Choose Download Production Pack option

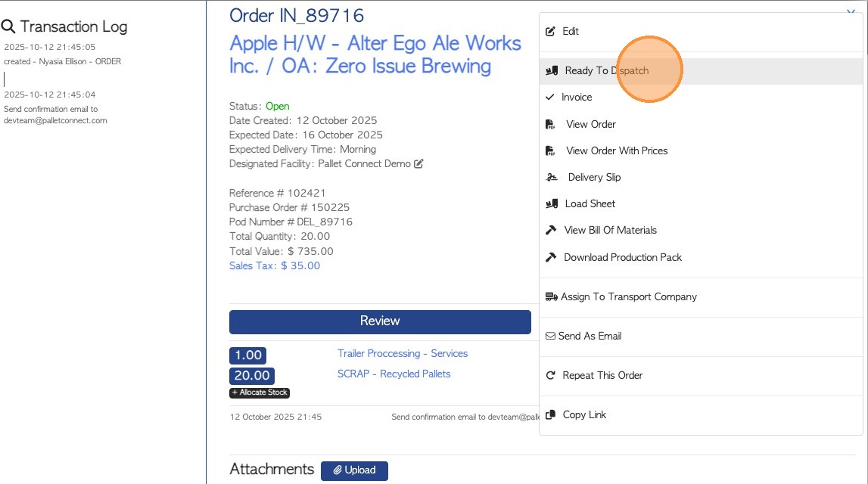622,258
